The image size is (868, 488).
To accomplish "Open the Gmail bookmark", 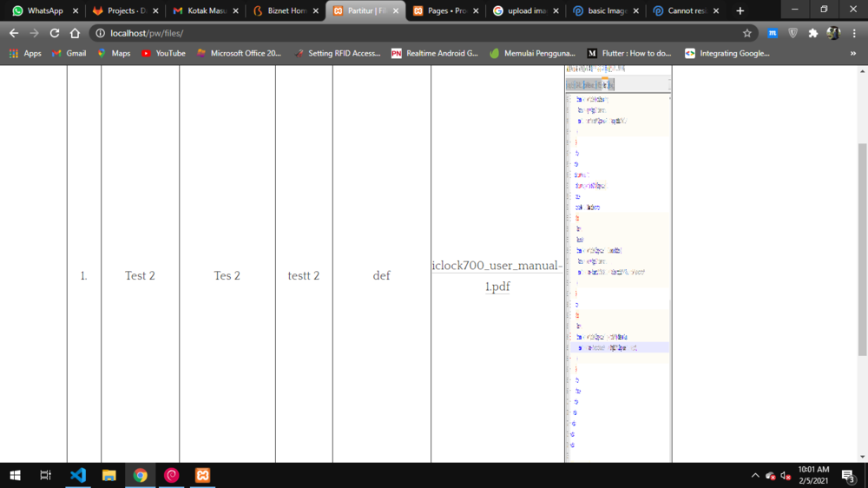I will coord(69,53).
